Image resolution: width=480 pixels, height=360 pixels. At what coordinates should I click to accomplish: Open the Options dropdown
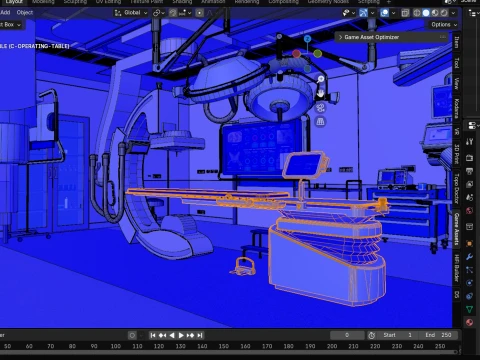444,25
